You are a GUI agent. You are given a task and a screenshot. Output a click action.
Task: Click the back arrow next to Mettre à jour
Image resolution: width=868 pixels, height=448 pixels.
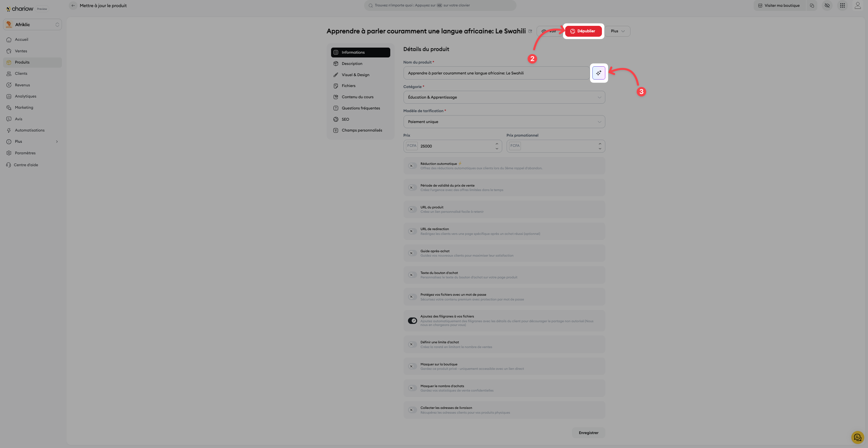pyautogui.click(x=73, y=5)
